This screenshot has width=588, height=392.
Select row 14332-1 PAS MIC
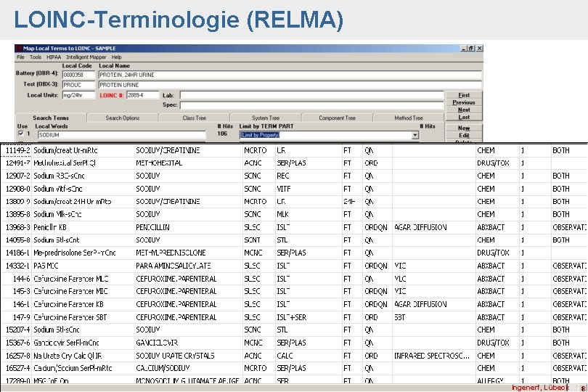click(x=294, y=266)
